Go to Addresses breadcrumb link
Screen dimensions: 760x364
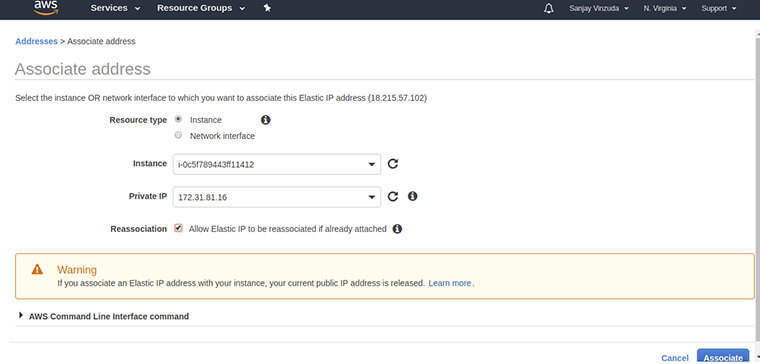coord(36,41)
